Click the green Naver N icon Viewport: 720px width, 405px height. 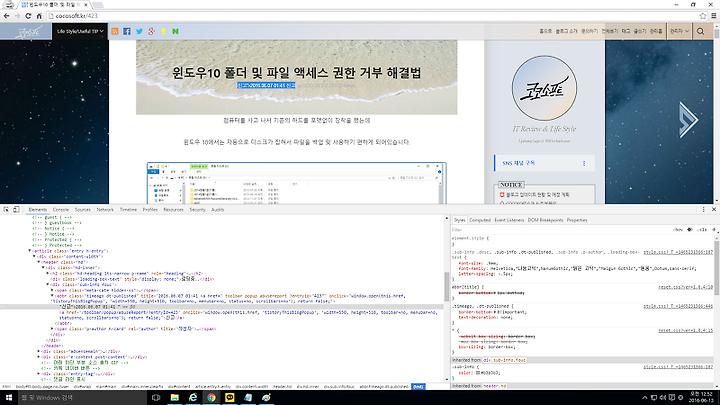(175, 31)
